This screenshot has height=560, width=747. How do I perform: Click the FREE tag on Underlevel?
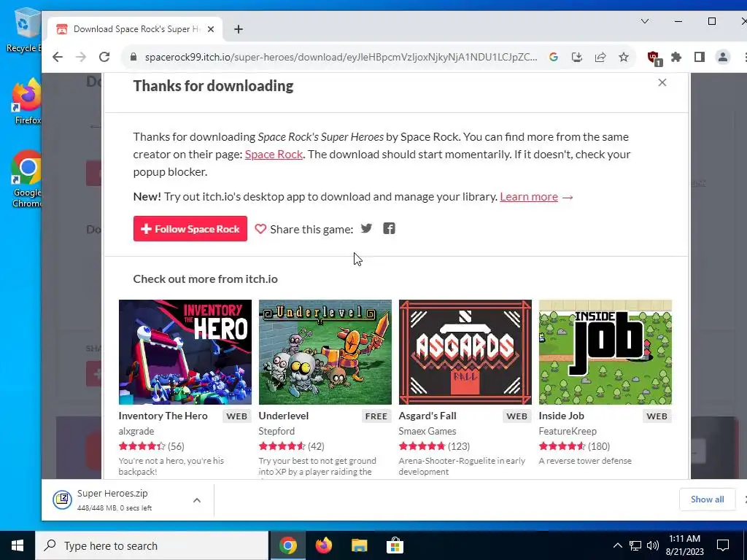click(x=376, y=416)
